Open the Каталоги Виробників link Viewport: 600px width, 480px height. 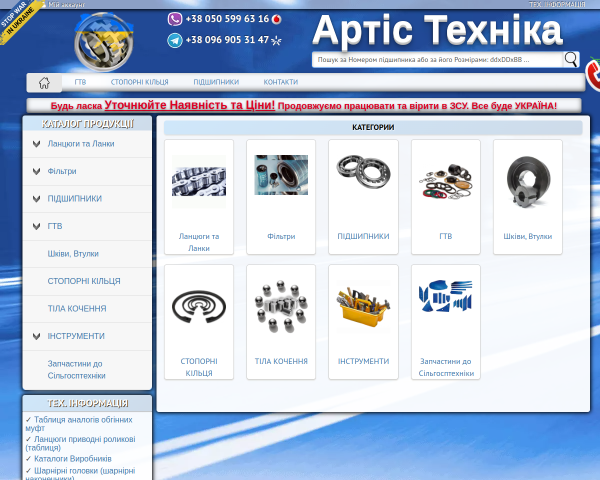(x=73, y=459)
